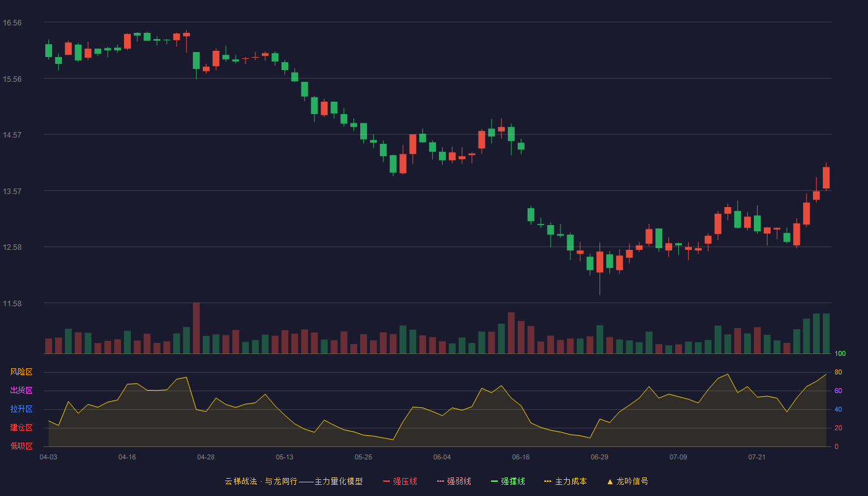Image resolution: width=868 pixels, height=496 pixels.
Task: Click the red 0 indicator axis value
Action: point(836,446)
